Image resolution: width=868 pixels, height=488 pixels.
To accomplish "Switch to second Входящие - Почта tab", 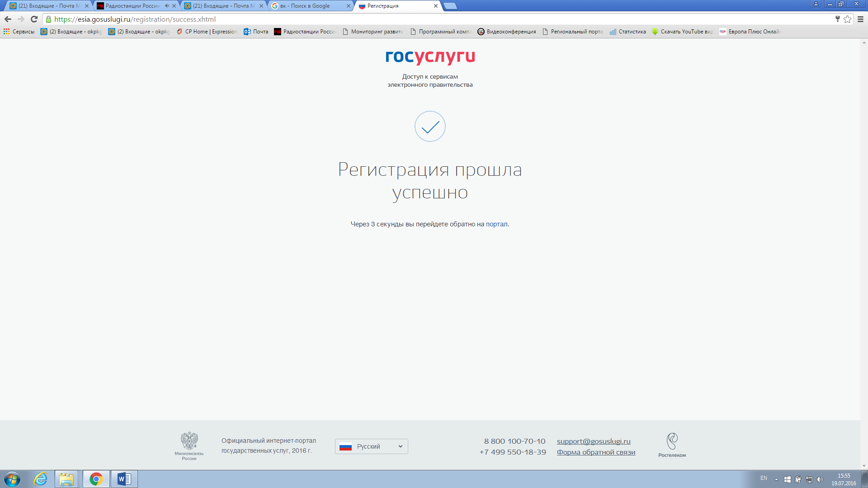I will point(223,6).
